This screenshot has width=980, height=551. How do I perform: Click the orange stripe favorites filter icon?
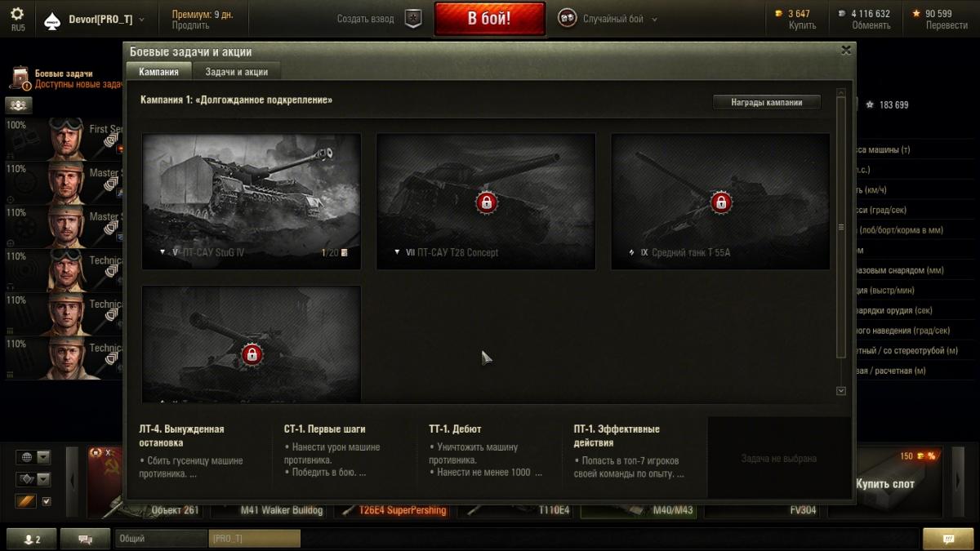click(x=26, y=501)
